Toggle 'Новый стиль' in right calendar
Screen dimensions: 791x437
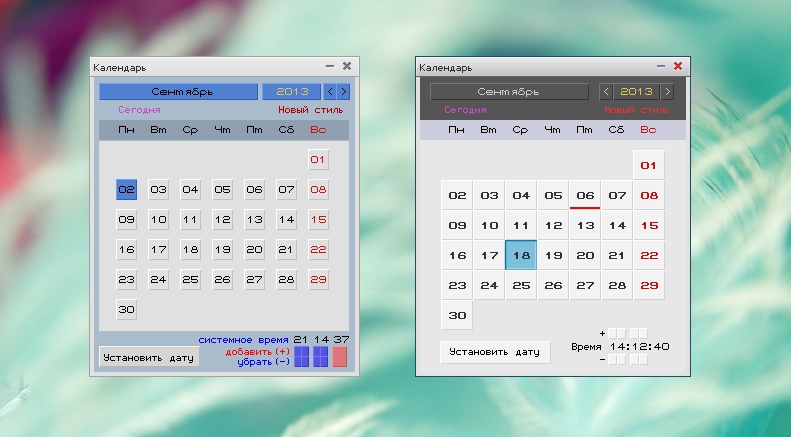pos(637,110)
